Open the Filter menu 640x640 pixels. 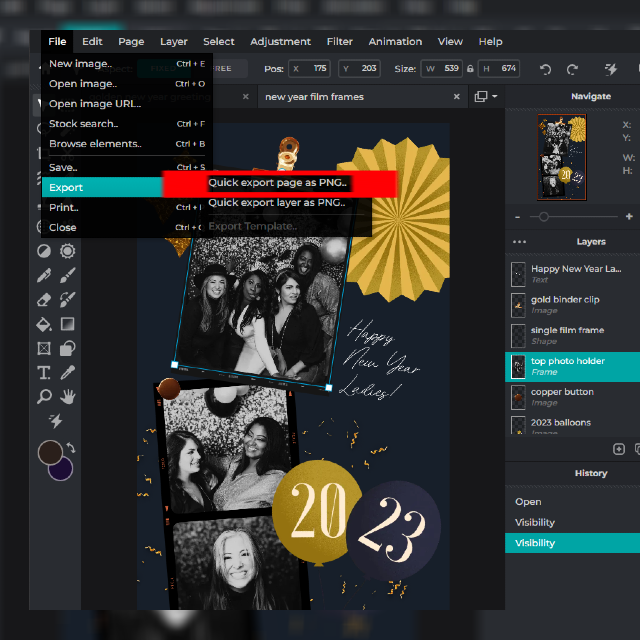(339, 42)
